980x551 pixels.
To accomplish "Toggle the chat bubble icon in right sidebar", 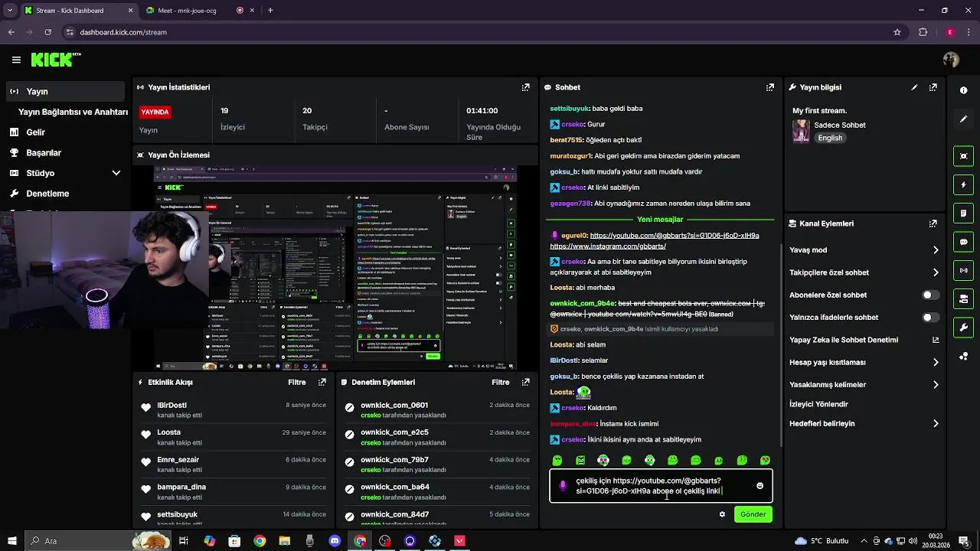I will point(963,242).
